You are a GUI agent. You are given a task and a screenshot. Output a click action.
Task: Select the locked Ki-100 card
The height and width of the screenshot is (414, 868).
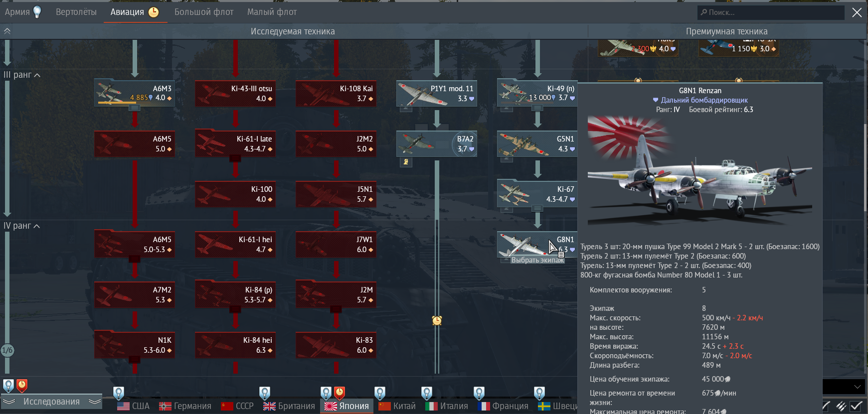[x=235, y=194]
